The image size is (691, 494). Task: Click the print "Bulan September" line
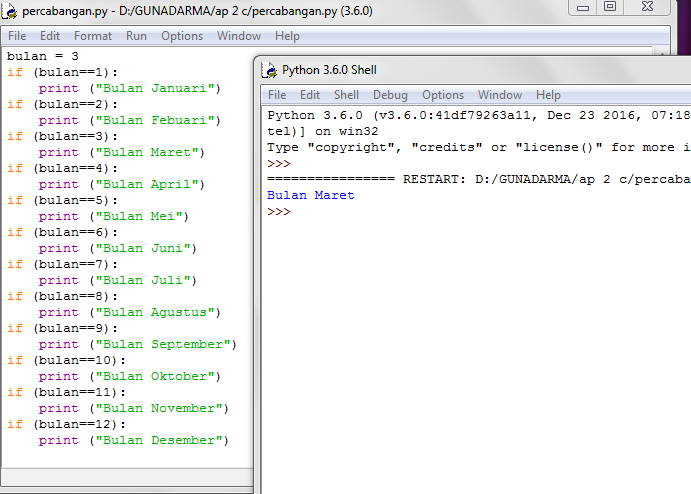click(137, 345)
